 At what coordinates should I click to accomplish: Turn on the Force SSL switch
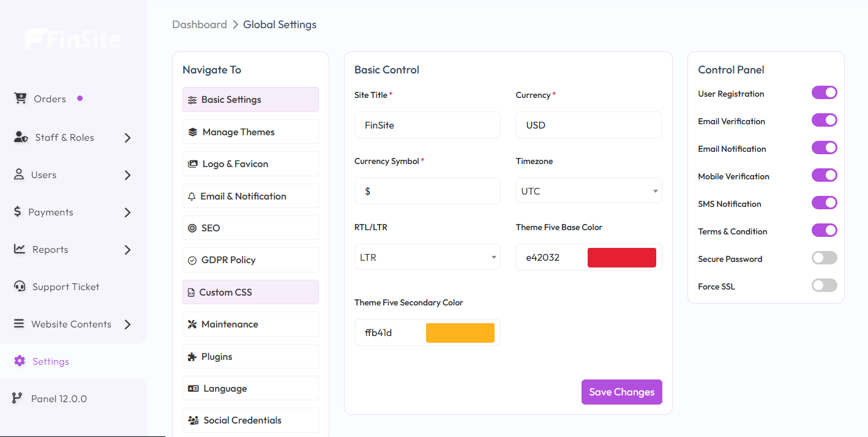tap(824, 286)
